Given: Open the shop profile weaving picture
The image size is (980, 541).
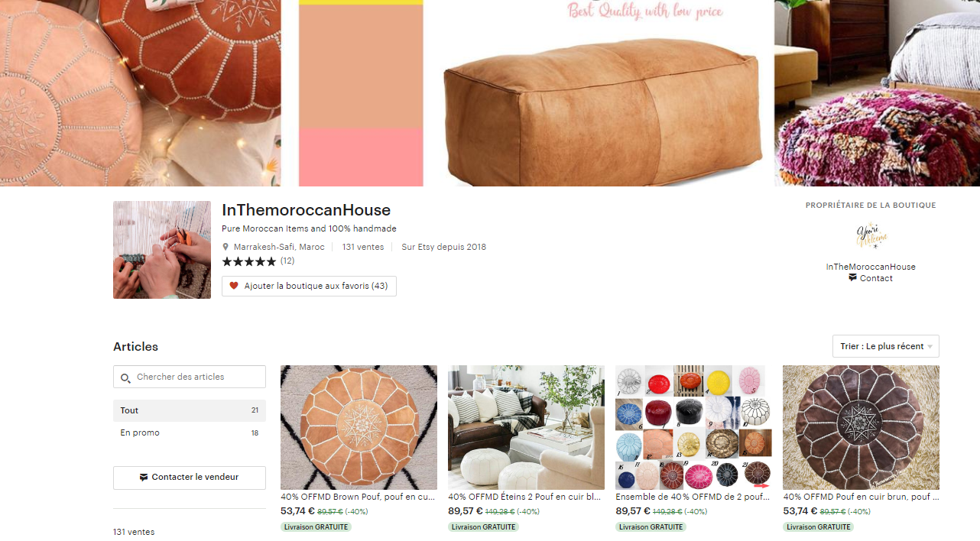Looking at the screenshot, I should click(162, 250).
